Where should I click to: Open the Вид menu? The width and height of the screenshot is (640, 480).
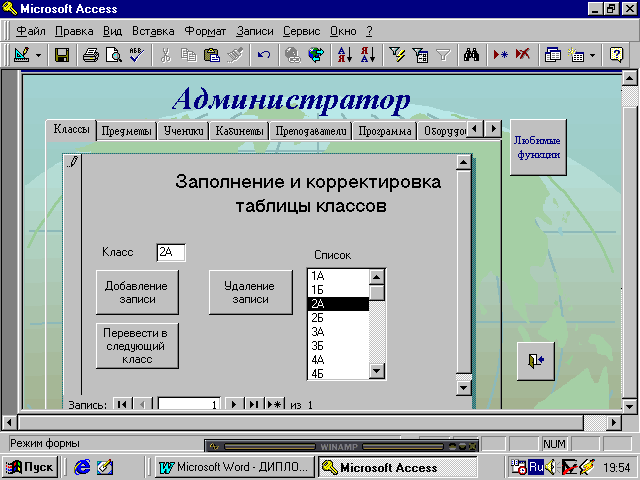coord(112,31)
